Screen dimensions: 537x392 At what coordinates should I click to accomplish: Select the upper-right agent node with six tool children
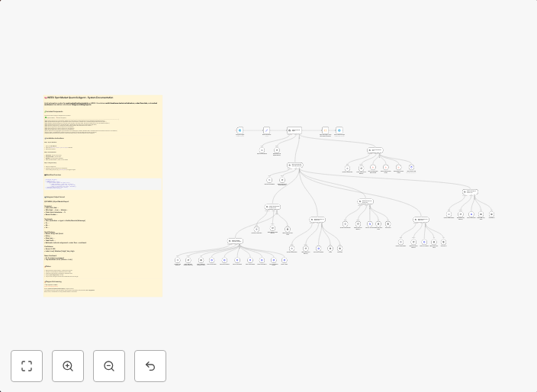[375, 150]
